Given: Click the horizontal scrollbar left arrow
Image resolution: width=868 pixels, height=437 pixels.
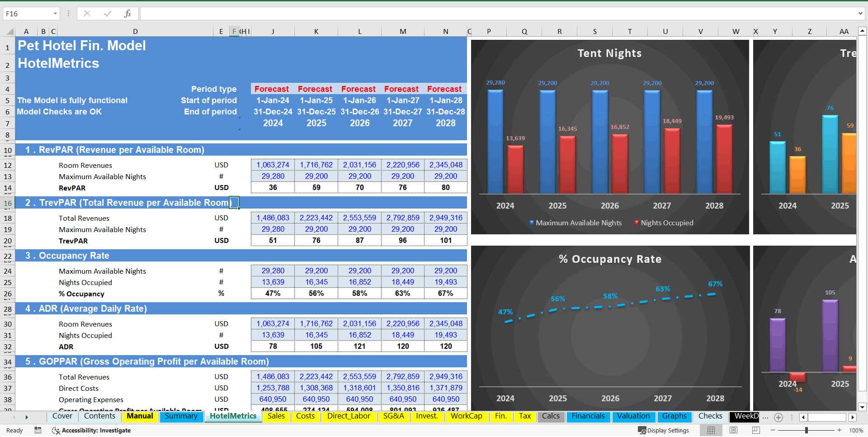Looking at the screenshot, I should pyautogui.click(x=803, y=417).
